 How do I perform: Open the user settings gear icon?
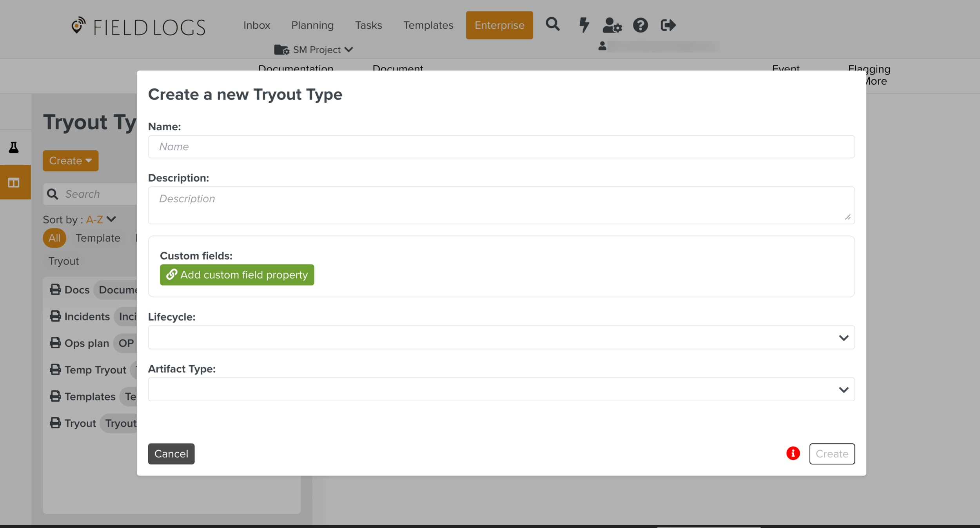612,25
